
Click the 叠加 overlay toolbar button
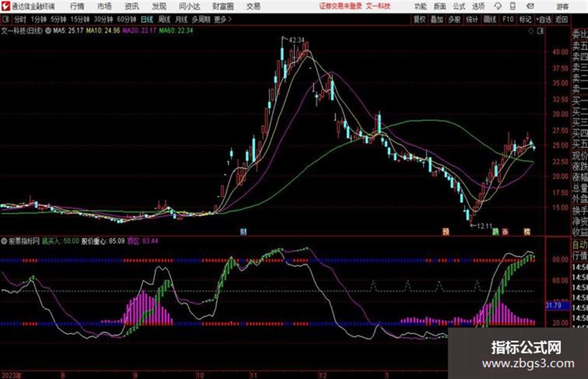[437, 19]
